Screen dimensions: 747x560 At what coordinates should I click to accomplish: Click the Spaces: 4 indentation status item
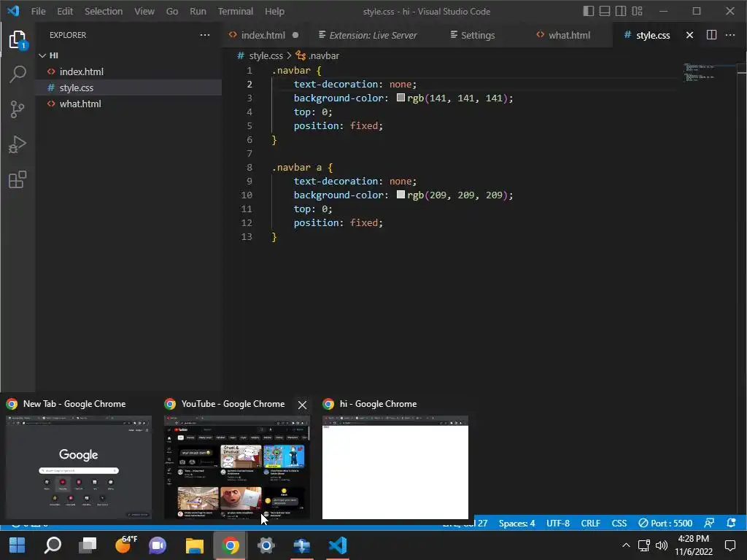(516, 524)
